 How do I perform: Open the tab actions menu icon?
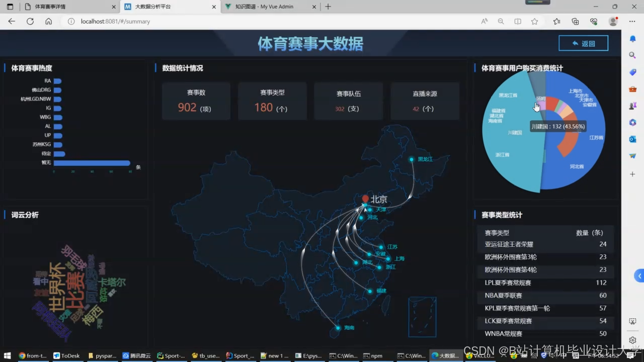coord(10,7)
